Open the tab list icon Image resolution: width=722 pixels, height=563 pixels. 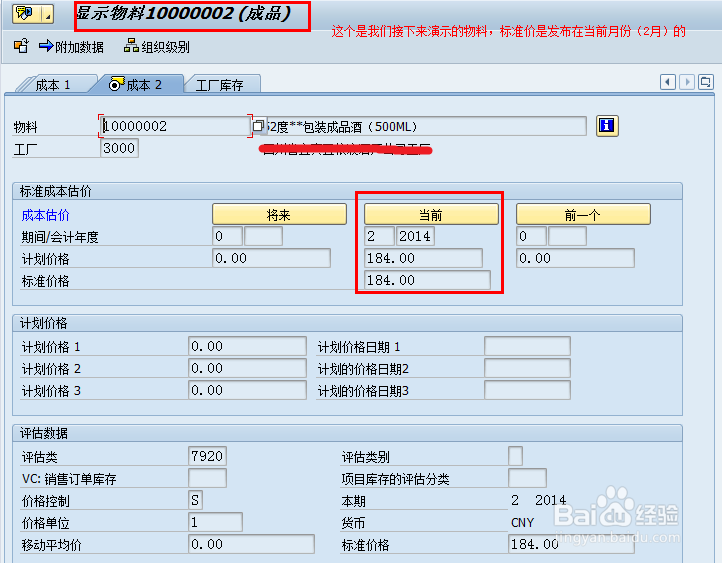(705, 82)
